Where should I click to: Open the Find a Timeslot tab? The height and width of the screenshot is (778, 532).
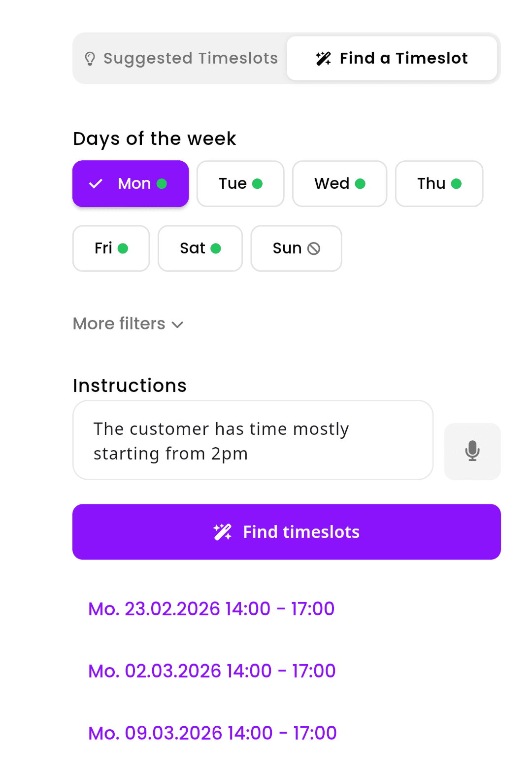click(392, 58)
